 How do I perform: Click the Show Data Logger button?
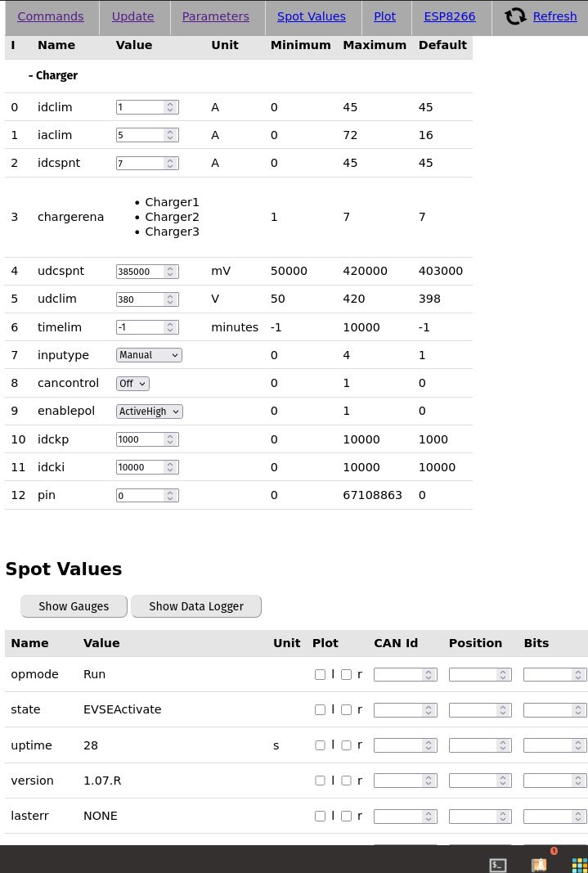click(196, 606)
